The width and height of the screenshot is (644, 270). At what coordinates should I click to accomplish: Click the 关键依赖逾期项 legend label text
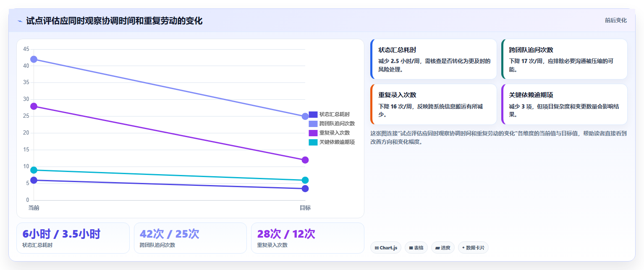tap(337, 142)
